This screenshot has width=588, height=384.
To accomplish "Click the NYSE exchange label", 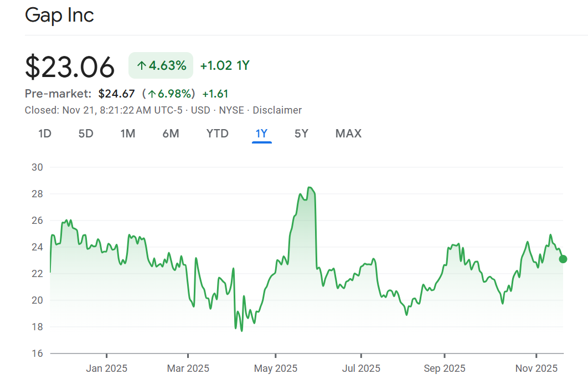I will point(231,110).
